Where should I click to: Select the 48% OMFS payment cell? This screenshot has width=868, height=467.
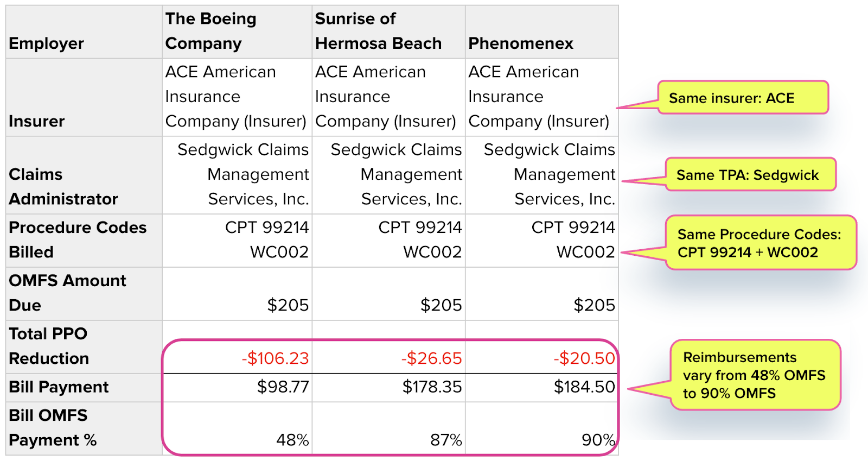237,428
